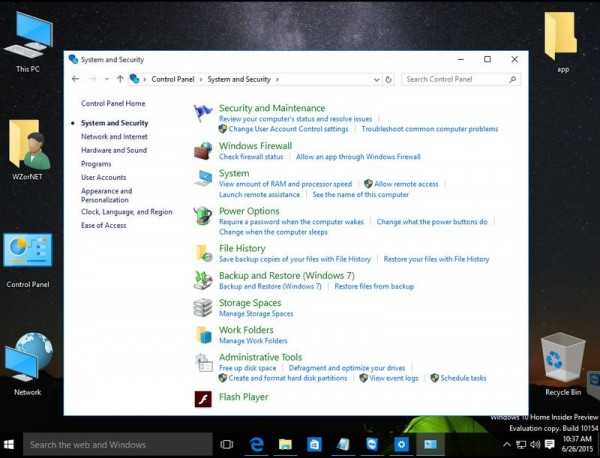Click Allow remote access link
Image resolution: width=600 pixels, height=458 pixels.
click(x=406, y=184)
